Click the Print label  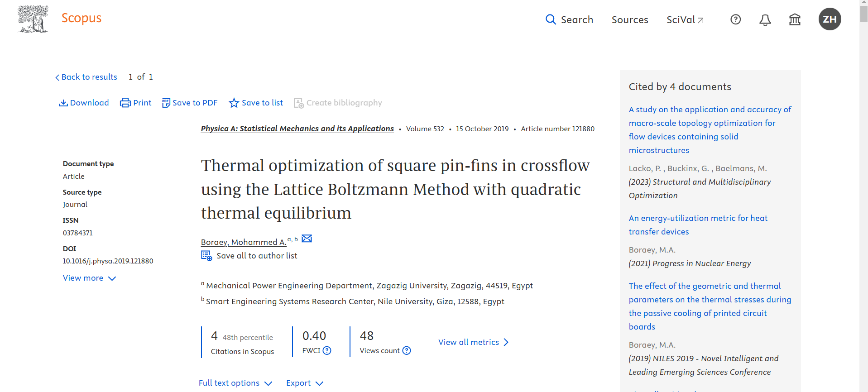pos(142,103)
